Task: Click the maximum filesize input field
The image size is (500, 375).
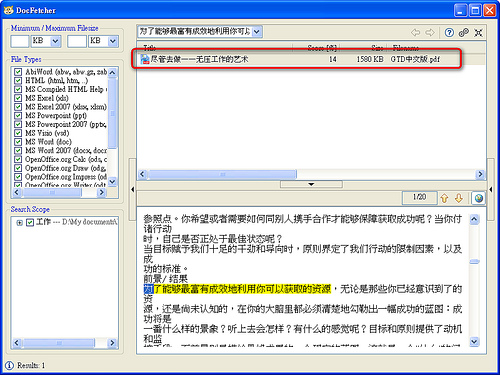Action: (77, 41)
